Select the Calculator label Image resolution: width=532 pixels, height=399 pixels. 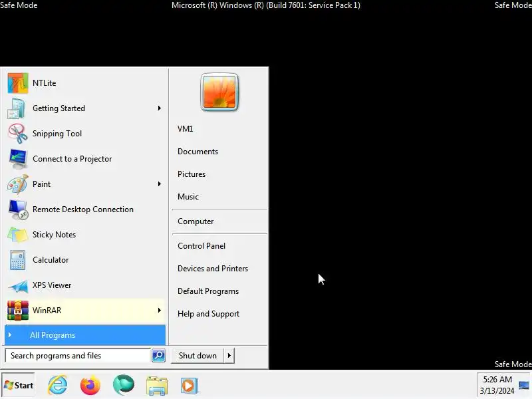point(51,260)
